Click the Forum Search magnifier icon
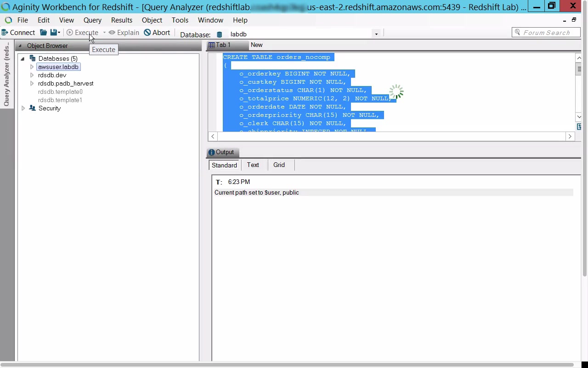The width and height of the screenshot is (588, 368). (518, 33)
